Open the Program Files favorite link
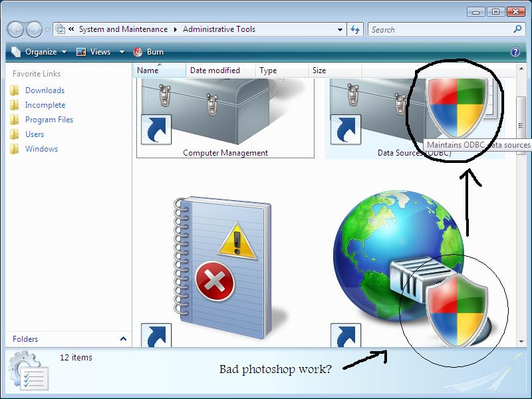Viewport: 532px width, 399px height. (x=49, y=120)
